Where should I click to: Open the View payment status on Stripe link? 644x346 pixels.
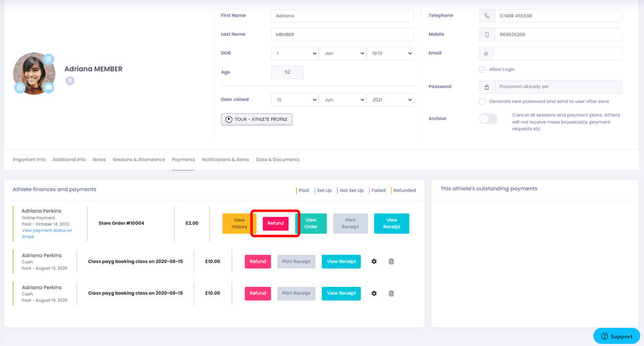(x=47, y=233)
